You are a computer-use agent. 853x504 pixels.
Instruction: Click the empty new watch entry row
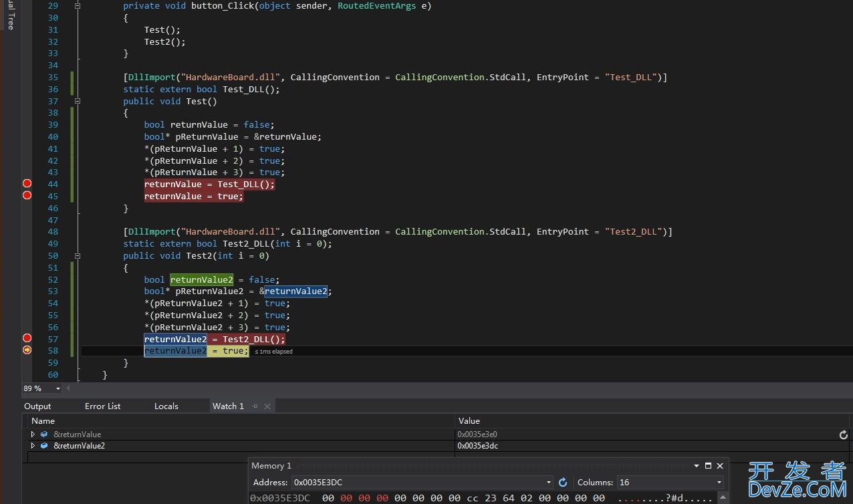coord(241,456)
